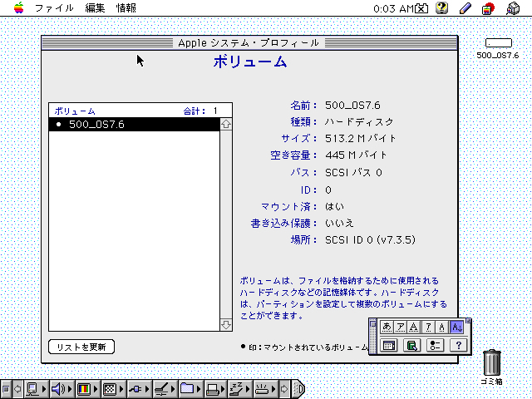
Task: Select 500_OS7.6 in the volume list
Action: coord(135,124)
